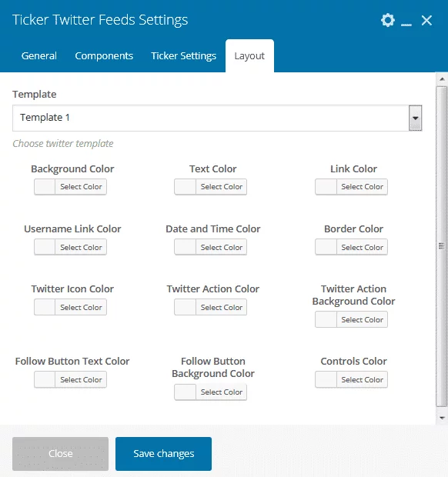Image resolution: width=448 pixels, height=477 pixels.
Task: Click the Twitter Action Background Color swatch
Action: pos(326,319)
